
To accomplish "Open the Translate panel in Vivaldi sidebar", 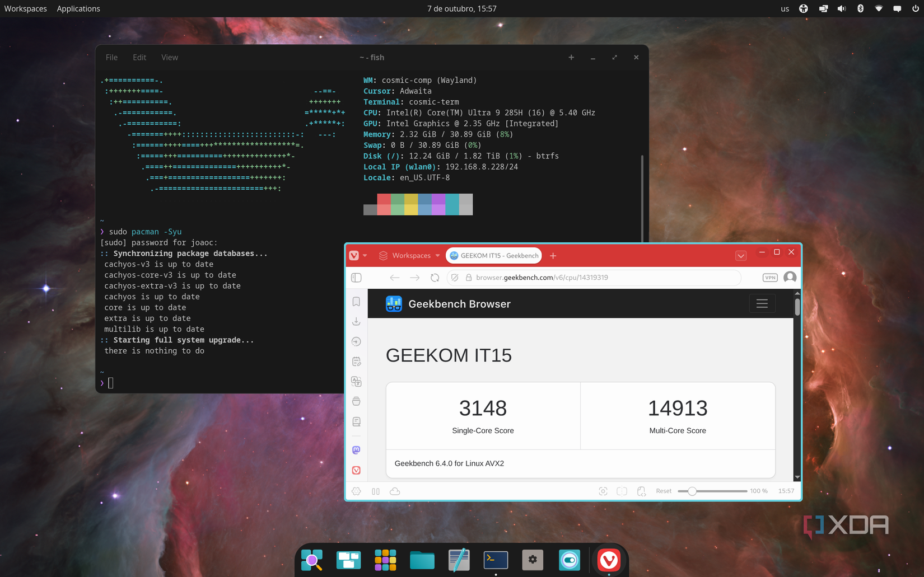I will point(356,381).
